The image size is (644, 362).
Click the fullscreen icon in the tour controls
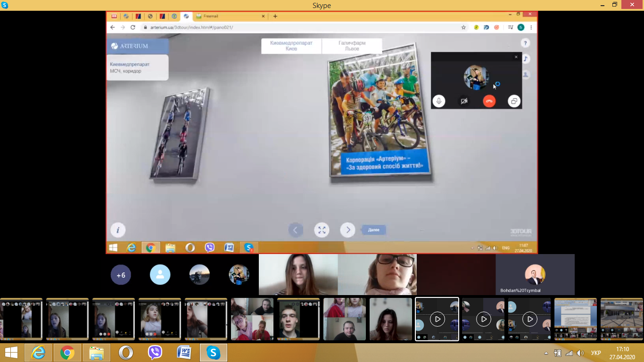point(322,230)
